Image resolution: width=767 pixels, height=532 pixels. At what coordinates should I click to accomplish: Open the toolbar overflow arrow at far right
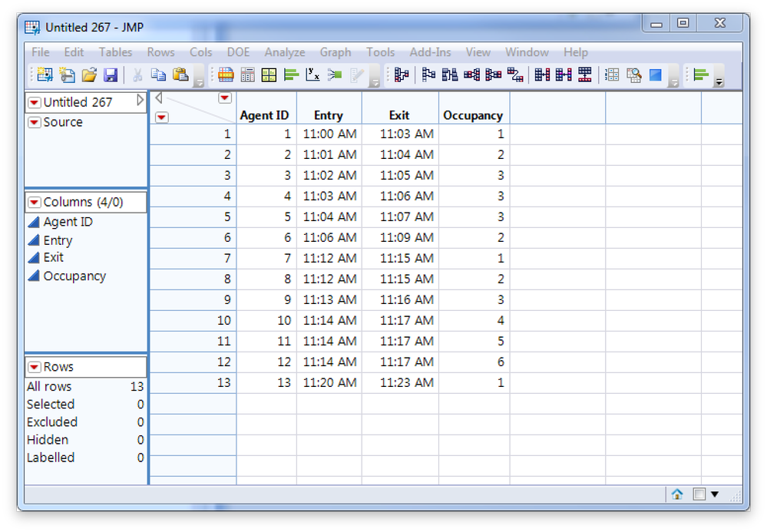(719, 81)
